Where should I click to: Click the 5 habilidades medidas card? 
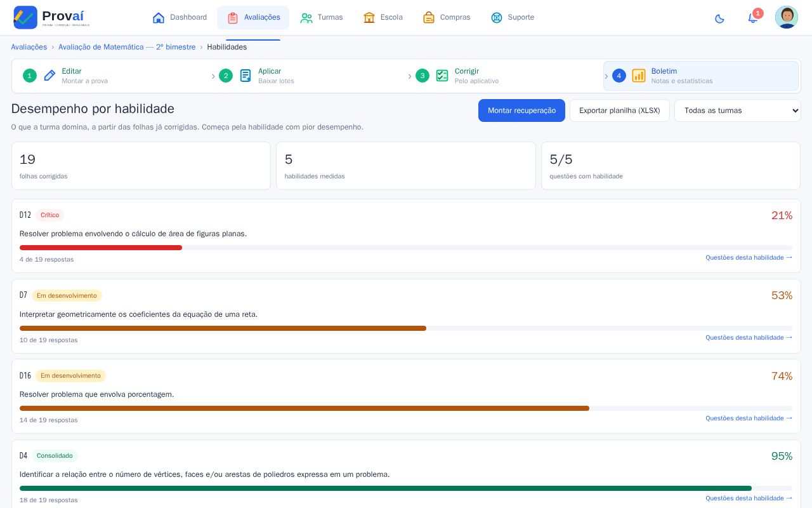pos(406,166)
